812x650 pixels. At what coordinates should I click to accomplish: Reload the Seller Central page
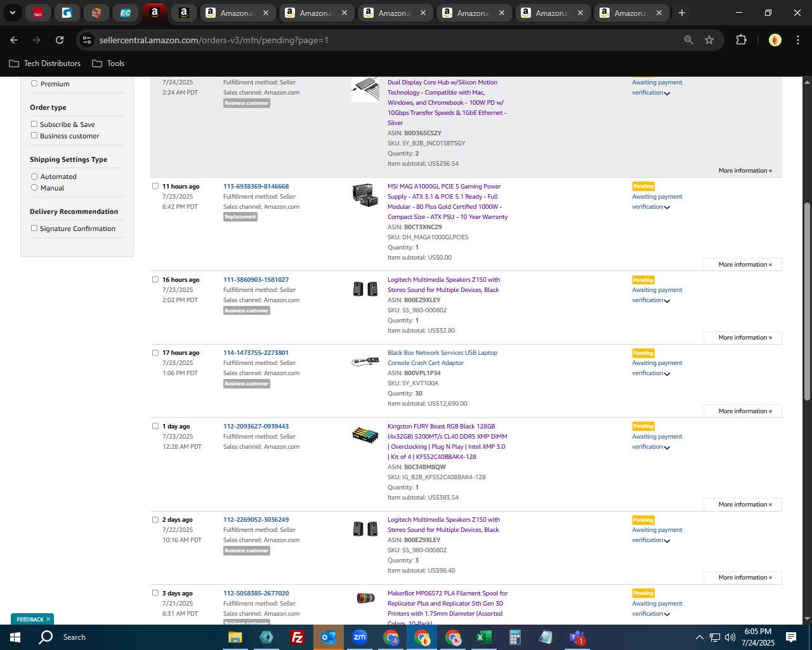tap(60, 40)
